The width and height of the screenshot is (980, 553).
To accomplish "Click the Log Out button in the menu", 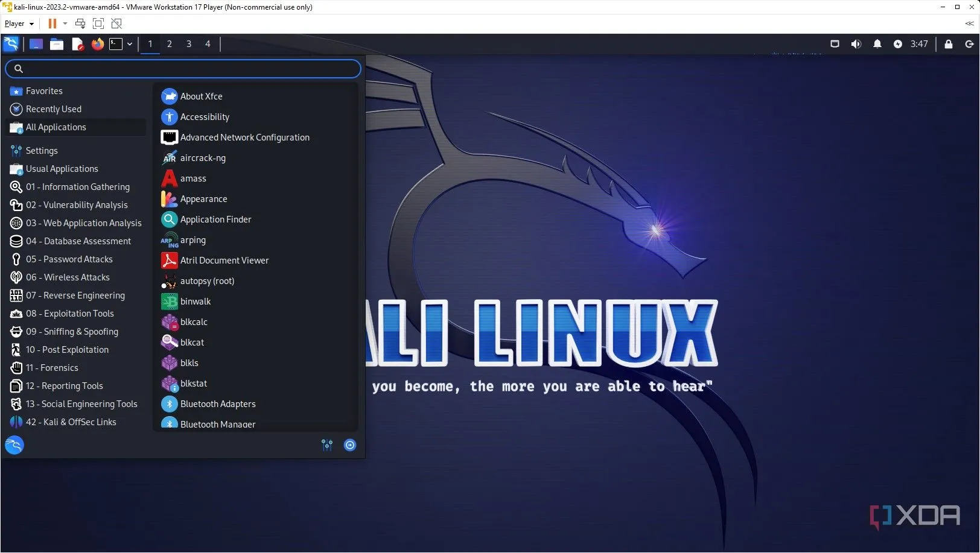I will pyautogui.click(x=350, y=445).
